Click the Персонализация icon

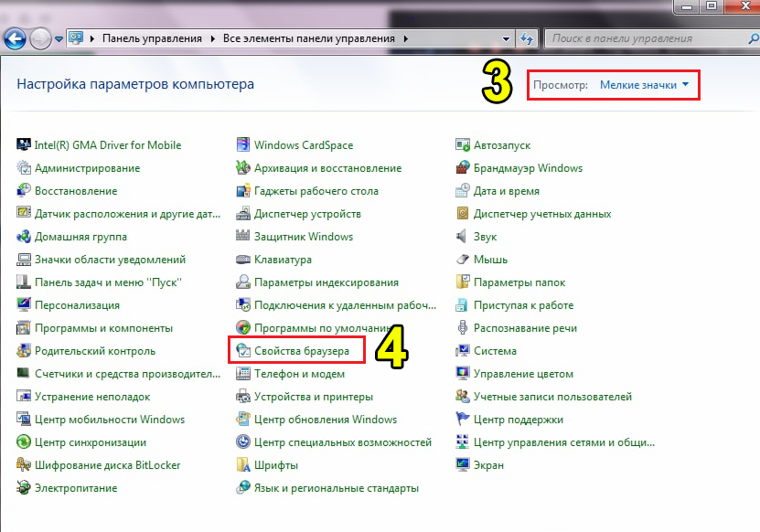pyautogui.click(x=23, y=304)
